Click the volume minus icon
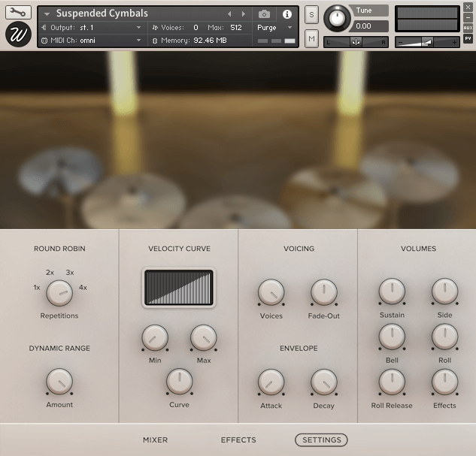This screenshot has width=476, height=456. 400,43
